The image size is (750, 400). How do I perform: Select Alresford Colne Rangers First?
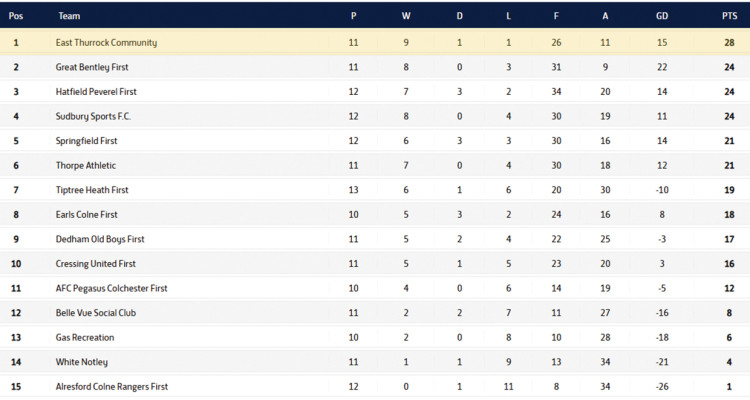[112, 386]
